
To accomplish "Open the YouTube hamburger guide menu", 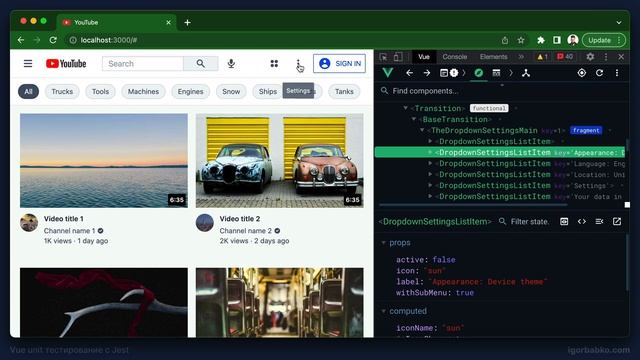I will coord(28,64).
